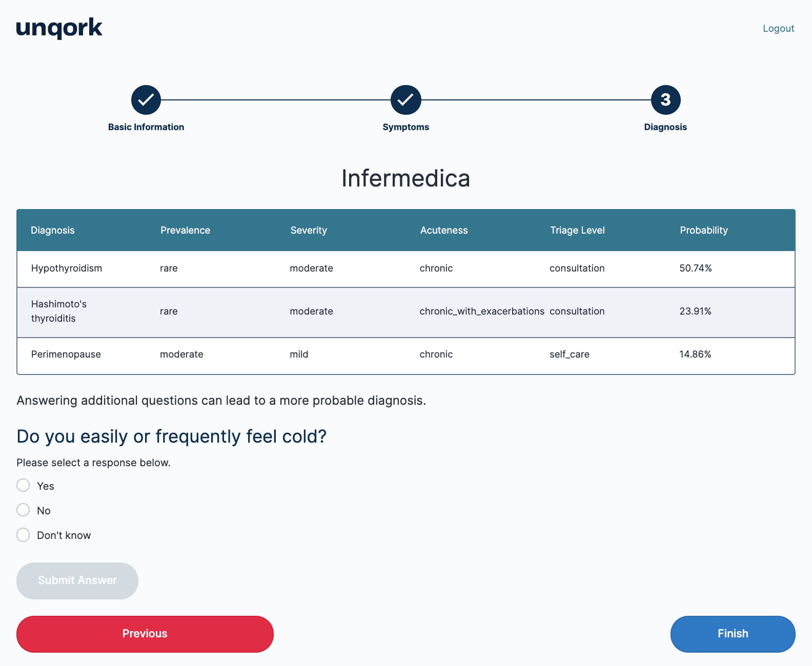
Task: Open the Symptoms step label
Action: (x=406, y=127)
